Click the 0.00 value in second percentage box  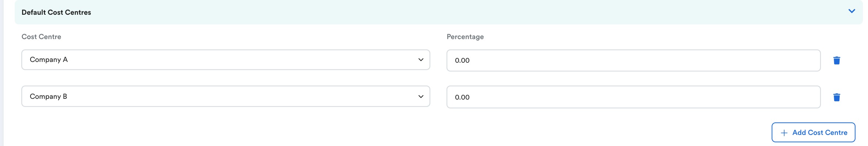coord(462,97)
